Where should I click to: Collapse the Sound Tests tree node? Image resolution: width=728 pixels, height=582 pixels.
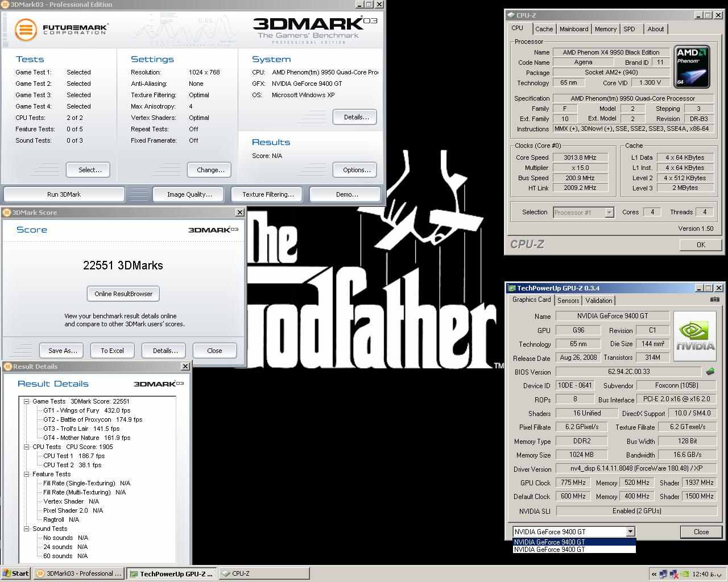26,529
